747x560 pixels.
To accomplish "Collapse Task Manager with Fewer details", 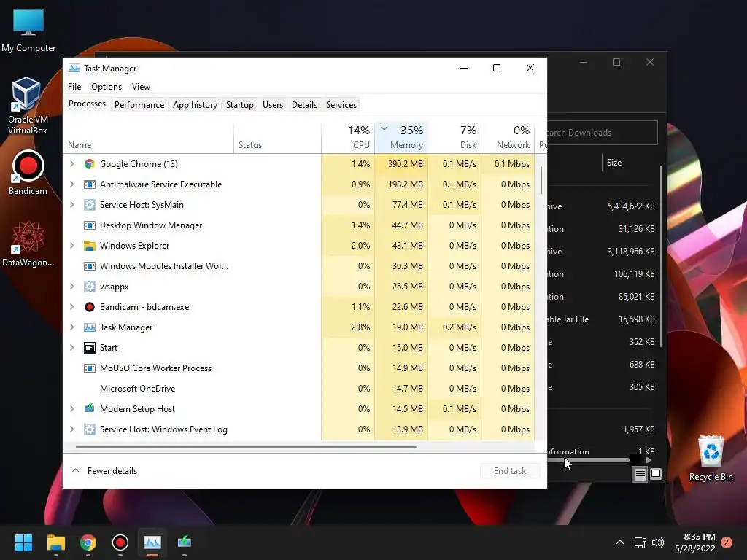I will coord(104,471).
